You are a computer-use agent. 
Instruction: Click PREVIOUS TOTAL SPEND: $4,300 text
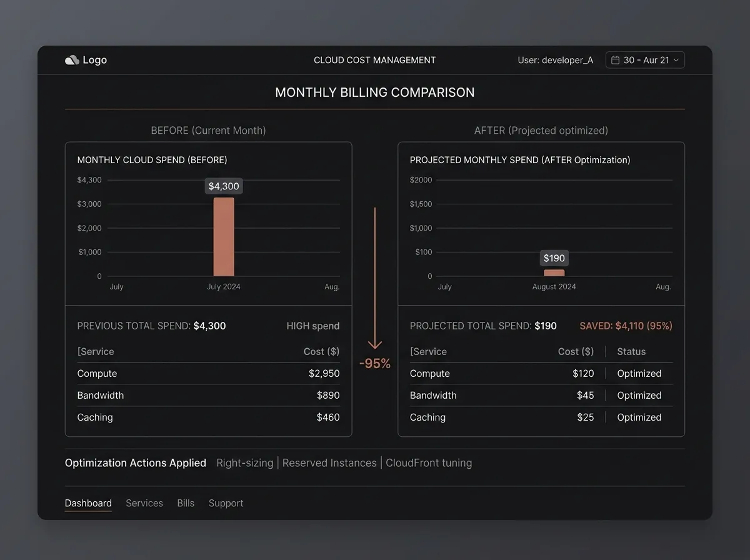point(152,326)
